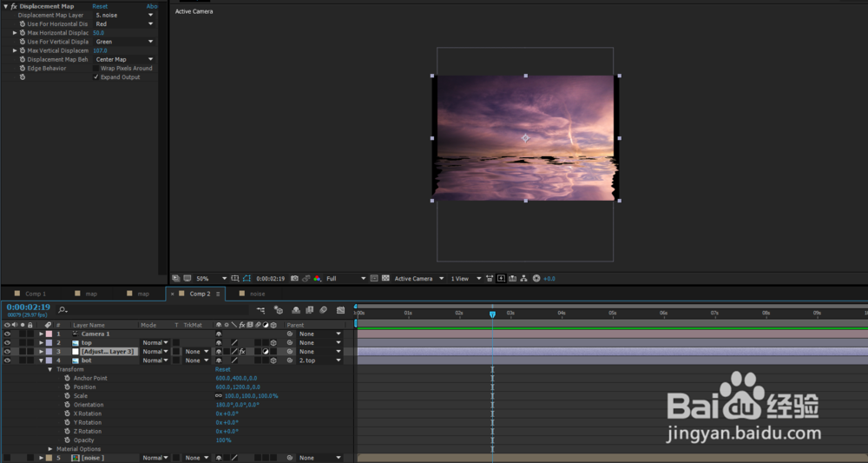
Task: Hide the bot layer eye toggle
Action: 7,360
